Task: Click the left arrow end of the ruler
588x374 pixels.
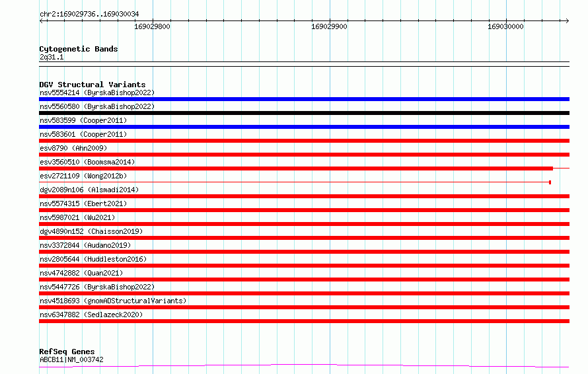Action: [41, 20]
